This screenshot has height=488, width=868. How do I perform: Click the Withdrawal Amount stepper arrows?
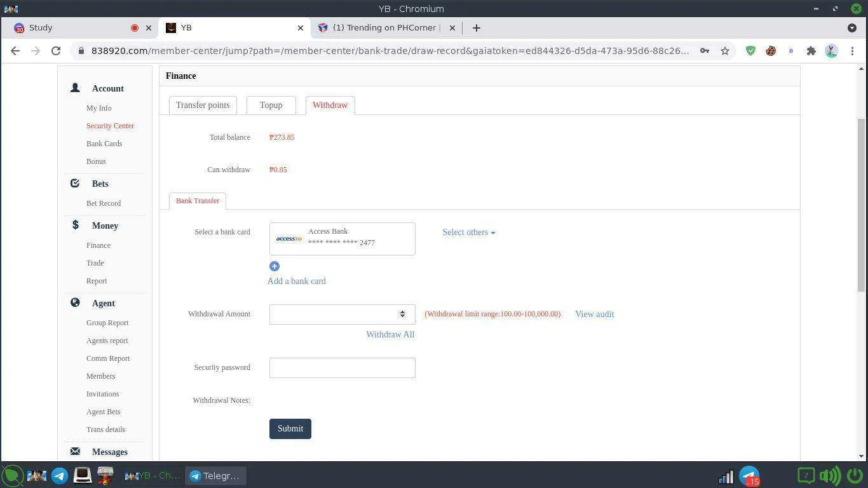pyautogui.click(x=402, y=314)
